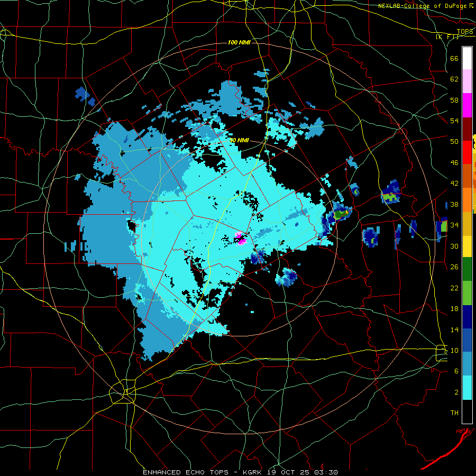This screenshot has height=476, width=476.
Task: Click the '03:30' timestamp
Action: (326, 472)
